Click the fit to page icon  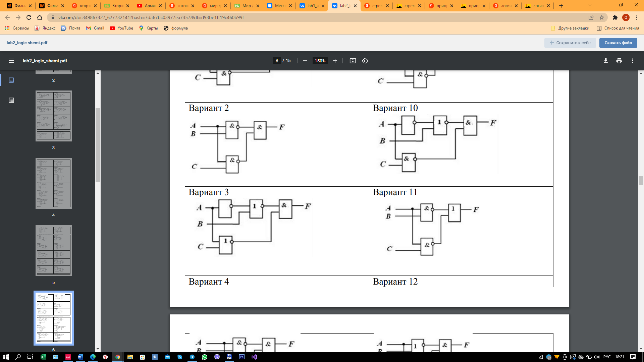(x=353, y=61)
